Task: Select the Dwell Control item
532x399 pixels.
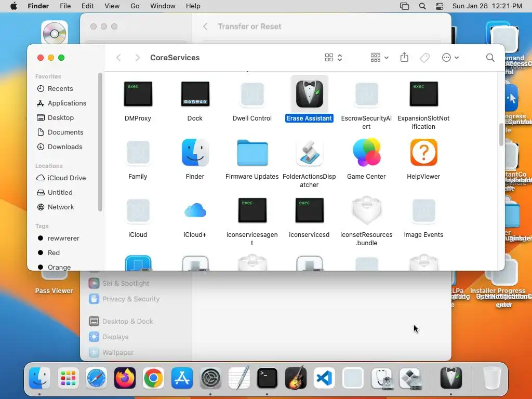Action: coord(252,94)
